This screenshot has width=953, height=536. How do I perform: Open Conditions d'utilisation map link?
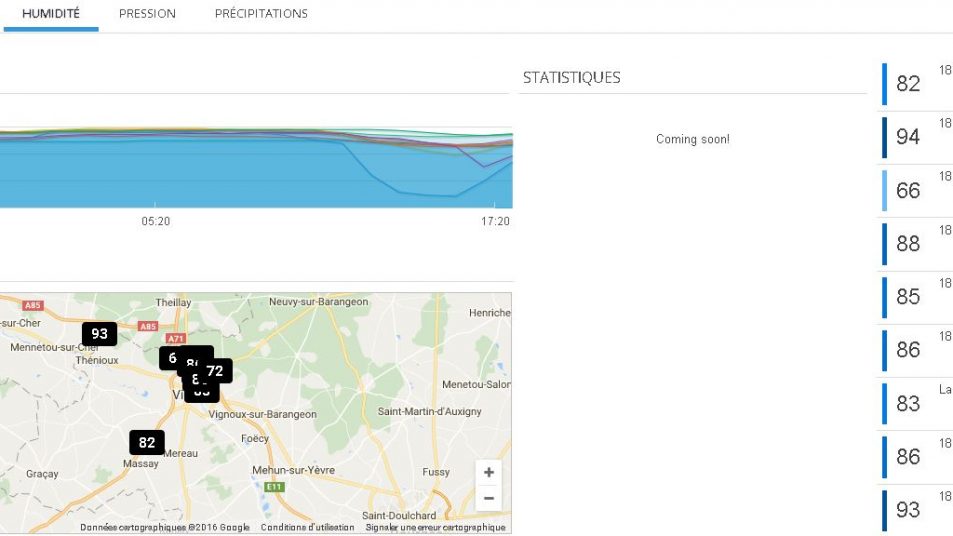pos(307,528)
